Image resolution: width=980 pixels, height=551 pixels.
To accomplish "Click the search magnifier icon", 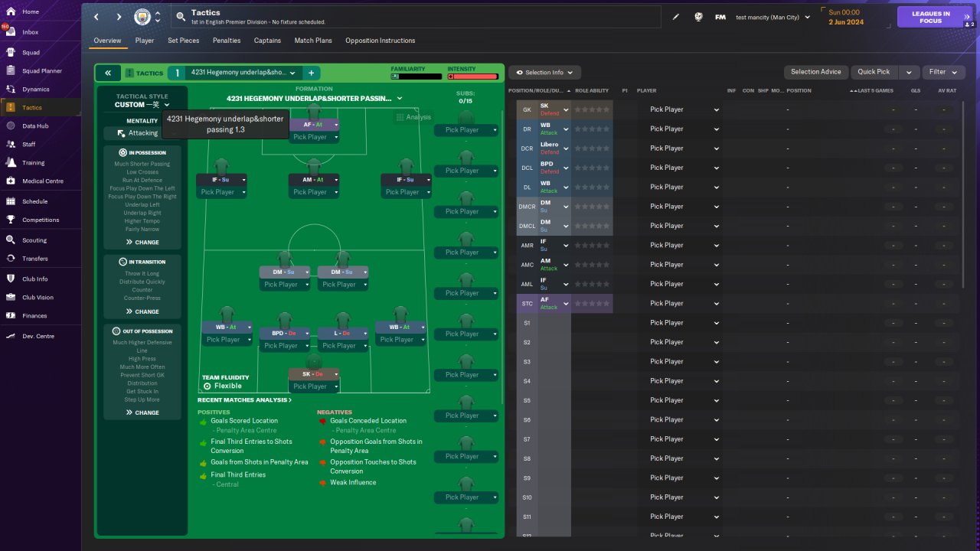I will point(181,16).
